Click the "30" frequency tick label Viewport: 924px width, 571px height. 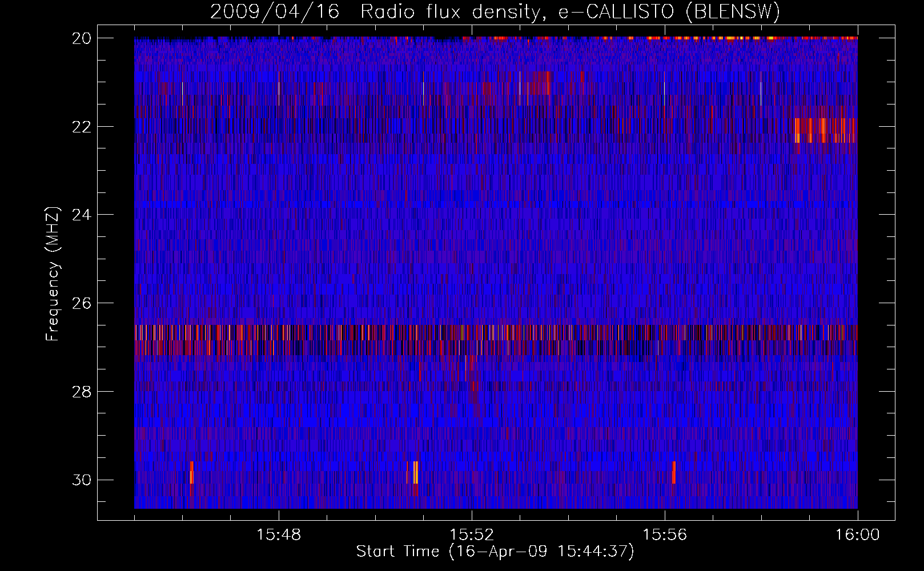(x=82, y=480)
